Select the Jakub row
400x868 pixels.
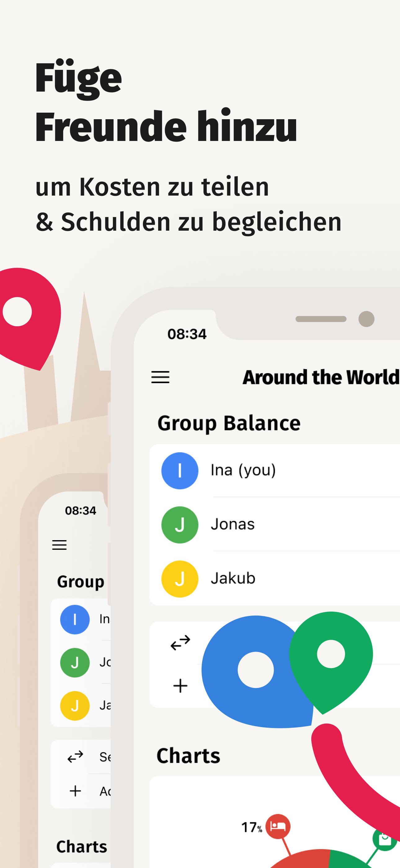pyautogui.click(x=275, y=578)
